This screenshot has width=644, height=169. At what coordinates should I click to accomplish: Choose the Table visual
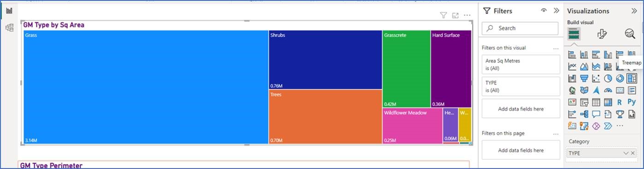pos(596,102)
